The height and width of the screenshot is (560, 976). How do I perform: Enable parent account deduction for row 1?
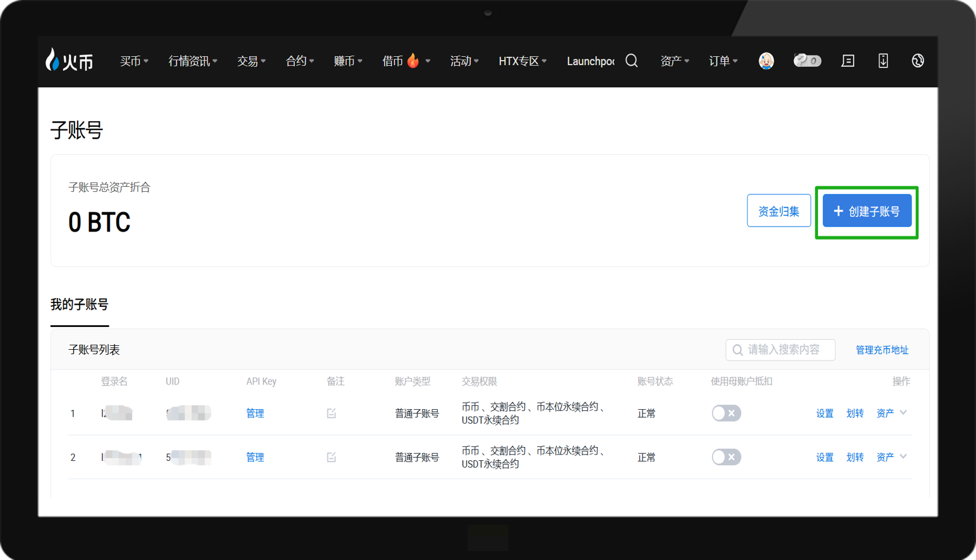(x=726, y=414)
